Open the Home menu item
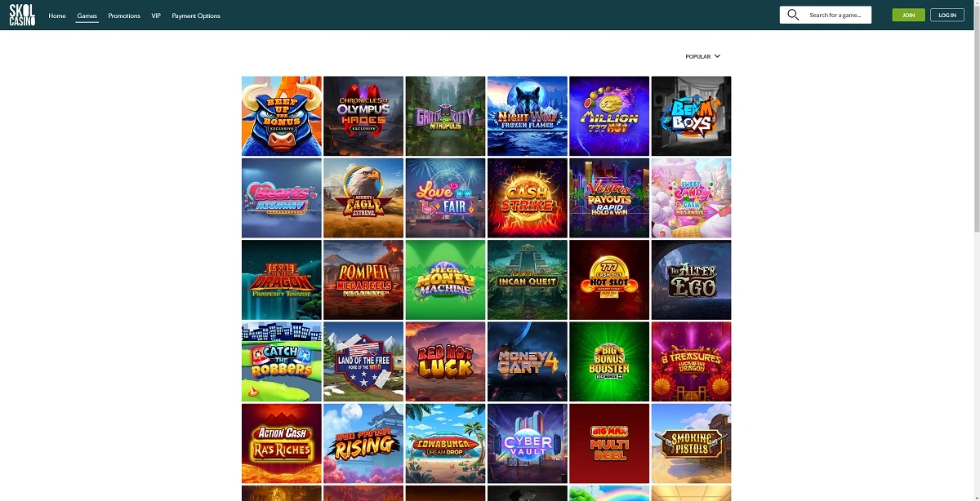 [x=57, y=16]
